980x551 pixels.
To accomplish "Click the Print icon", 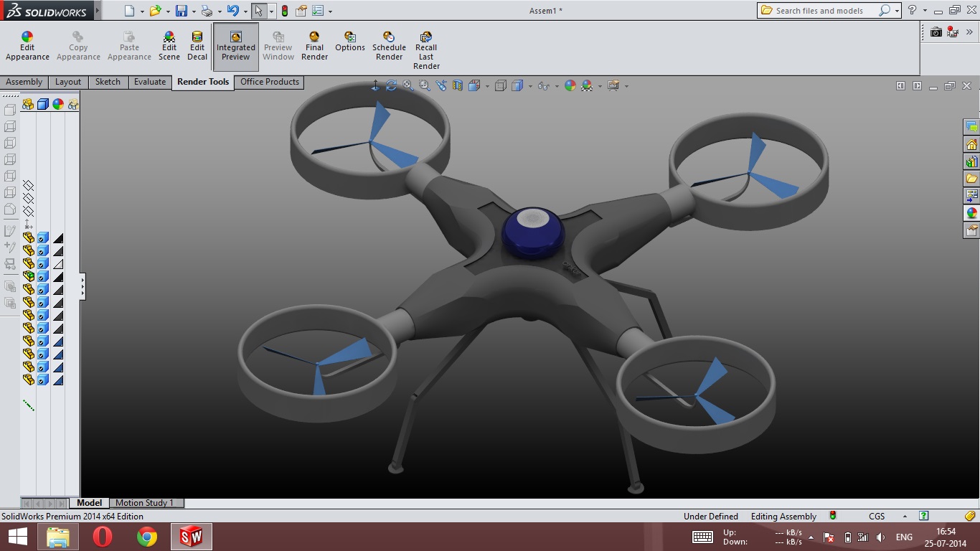I will pos(207,11).
